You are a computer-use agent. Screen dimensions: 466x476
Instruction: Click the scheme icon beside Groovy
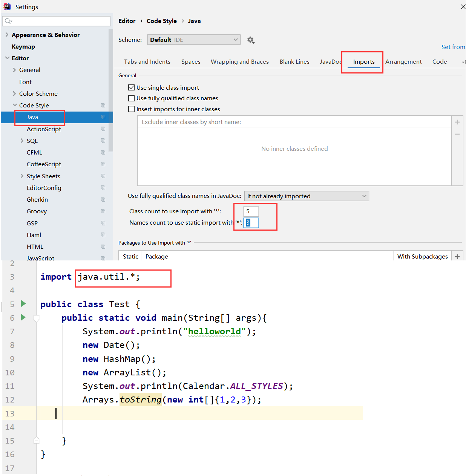pyautogui.click(x=103, y=211)
